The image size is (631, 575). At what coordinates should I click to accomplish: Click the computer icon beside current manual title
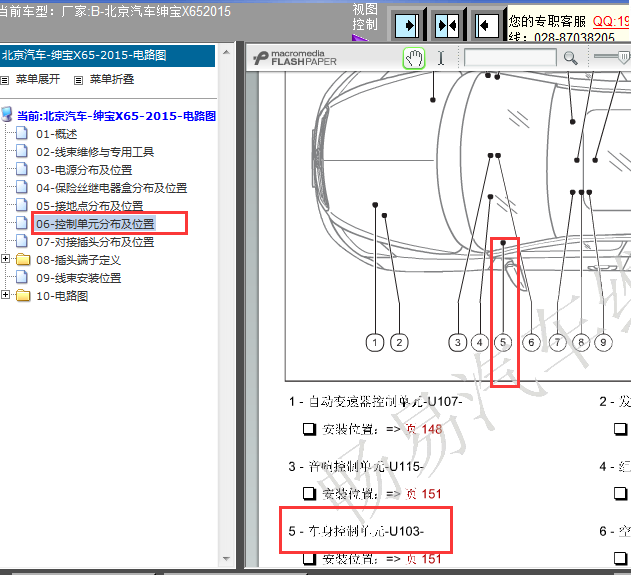click(7, 114)
